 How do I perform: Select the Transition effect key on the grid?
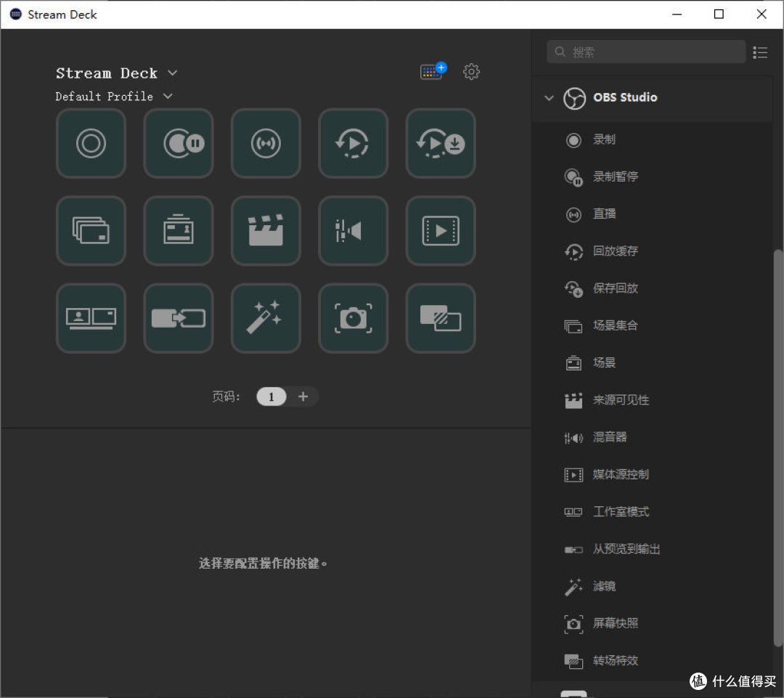[441, 318]
